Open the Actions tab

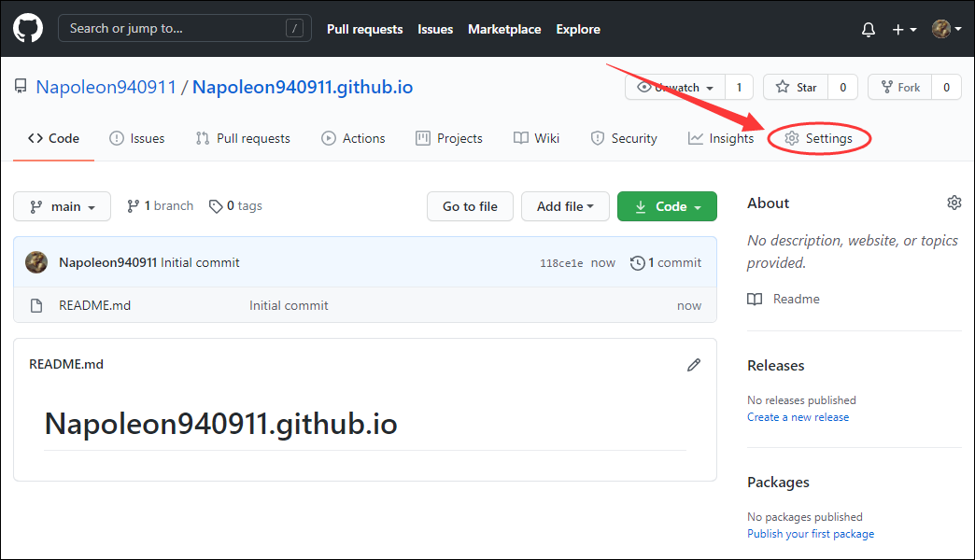point(353,138)
